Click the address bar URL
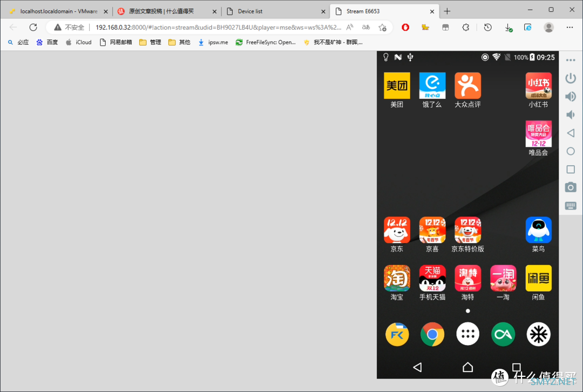This screenshot has height=392, width=583. (218, 27)
